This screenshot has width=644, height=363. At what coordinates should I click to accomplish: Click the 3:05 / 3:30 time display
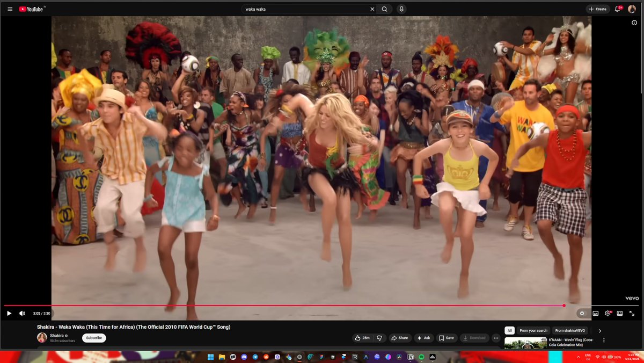click(x=41, y=313)
